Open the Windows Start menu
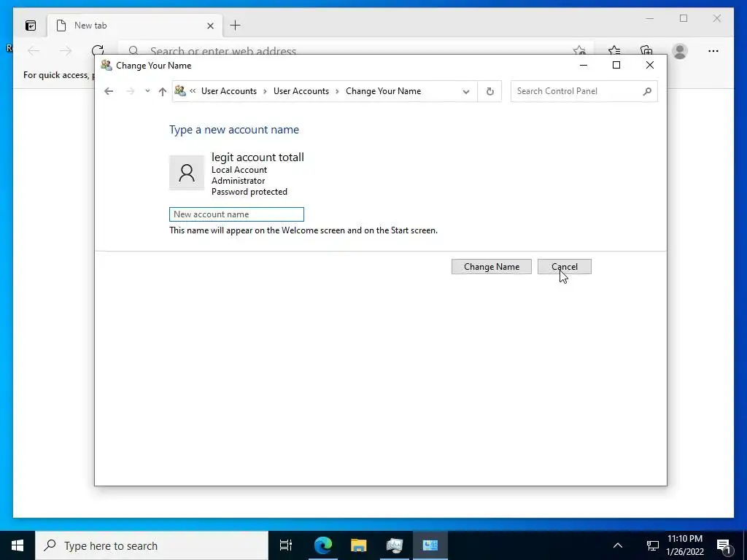 click(x=18, y=545)
